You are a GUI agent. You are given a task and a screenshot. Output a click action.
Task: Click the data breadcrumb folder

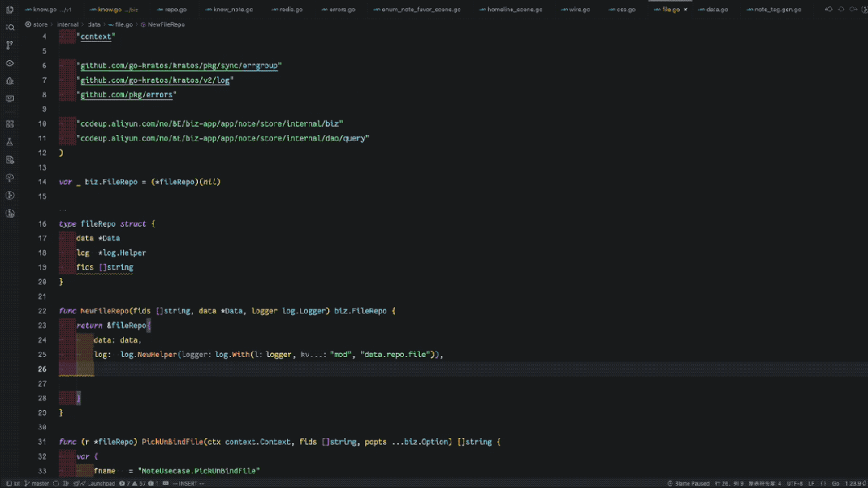pos(94,24)
